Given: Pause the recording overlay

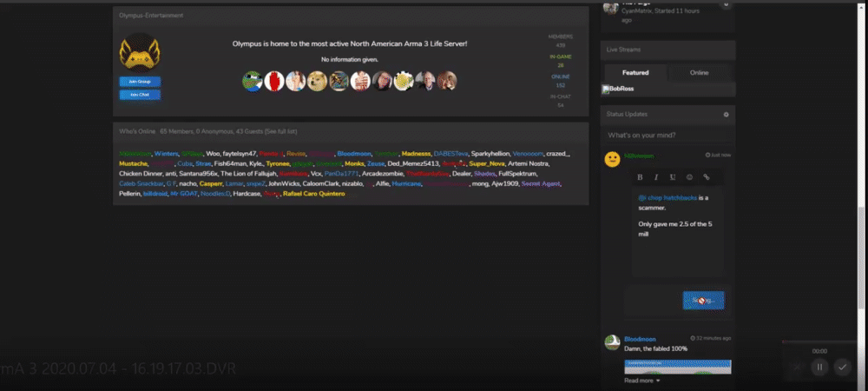Looking at the screenshot, I should 820,367.
